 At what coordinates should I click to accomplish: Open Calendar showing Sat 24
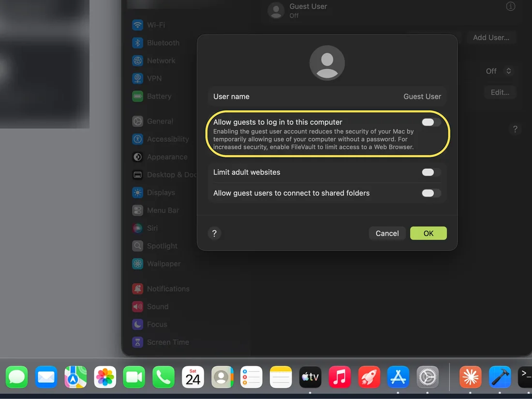pos(192,377)
